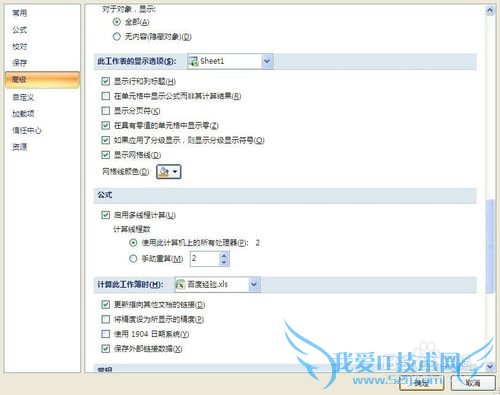Image resolution: width=500 pixels, height=395 pixels.
Task: Increase thread count with up arrow
Action: pyautogui.click(x=224, y=255)
